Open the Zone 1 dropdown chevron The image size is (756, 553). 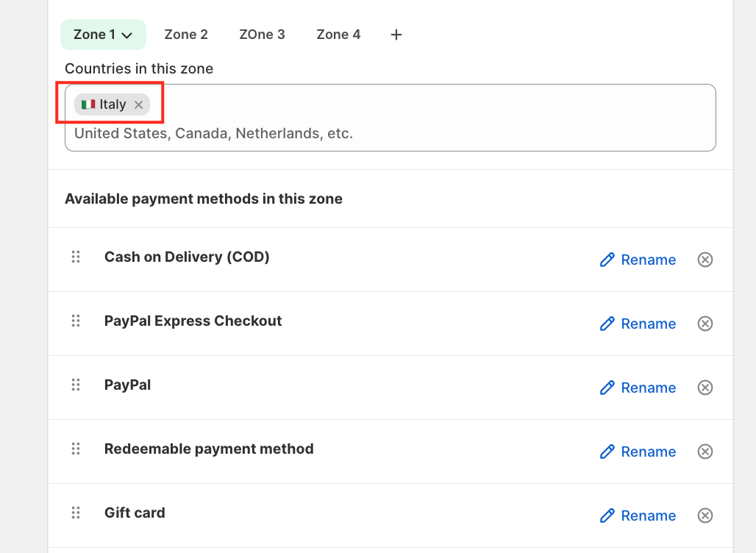tap(127, 35)
